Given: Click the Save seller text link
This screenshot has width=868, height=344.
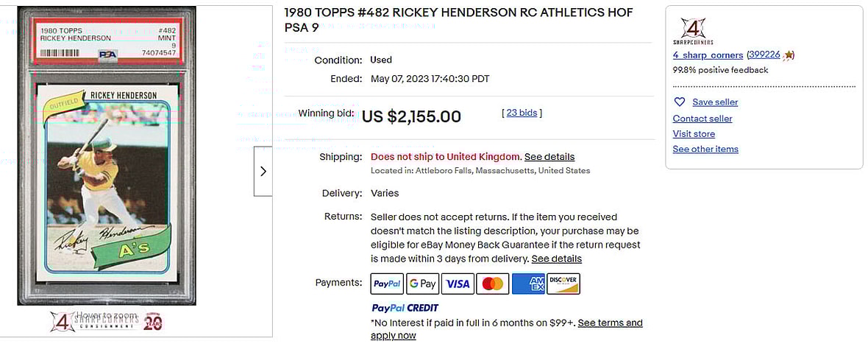Looking at the screenshot, I should 715,102.
